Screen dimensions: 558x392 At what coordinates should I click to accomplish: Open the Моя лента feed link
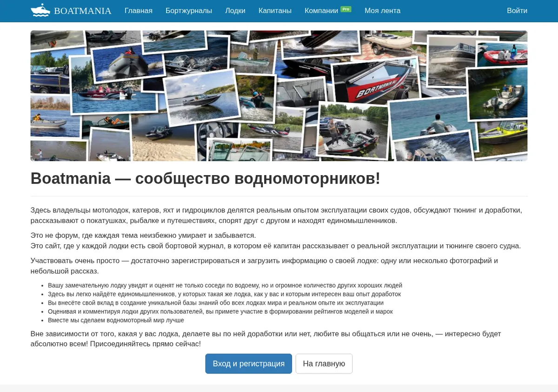(382, 11)
